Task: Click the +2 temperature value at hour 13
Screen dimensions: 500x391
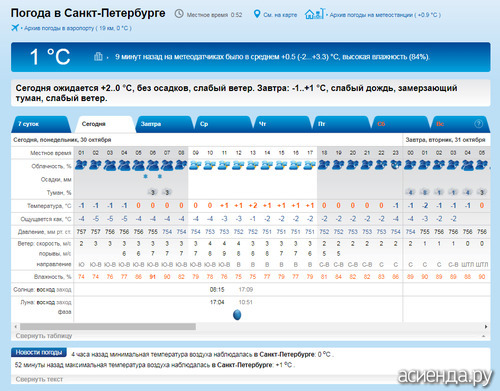Action: point(253,205)
